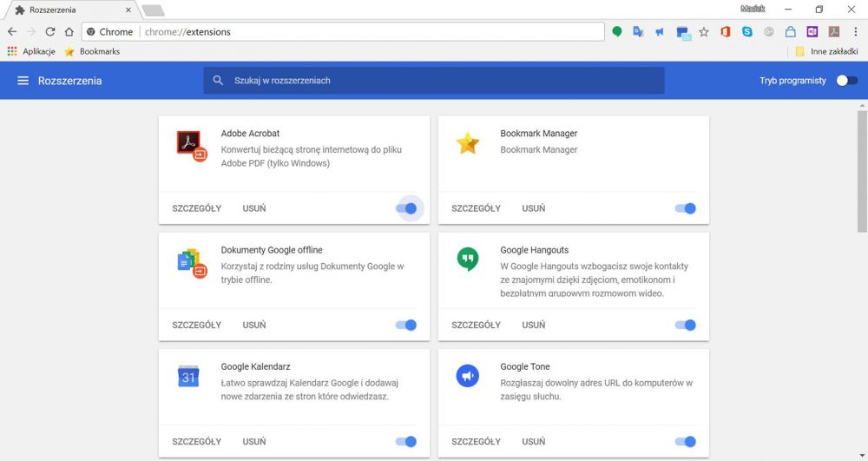The width and height of the screenshot is (868, 461).
Task: Click the Google Hangouts card icon
Action: pyautogui.click(x=468, y=259)
